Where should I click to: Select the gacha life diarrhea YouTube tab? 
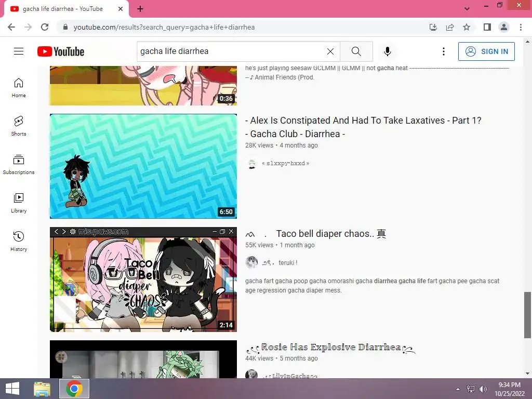[63, 9]
